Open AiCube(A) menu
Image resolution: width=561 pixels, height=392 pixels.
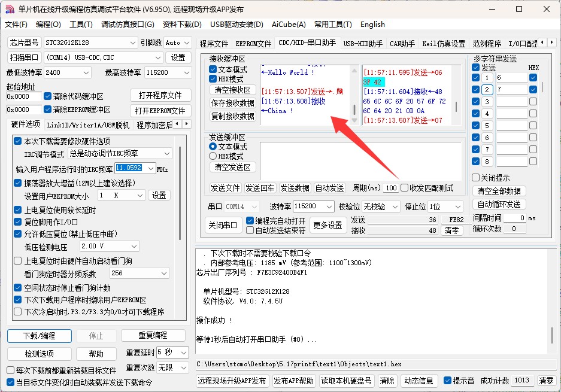click(x=289, y=25)
